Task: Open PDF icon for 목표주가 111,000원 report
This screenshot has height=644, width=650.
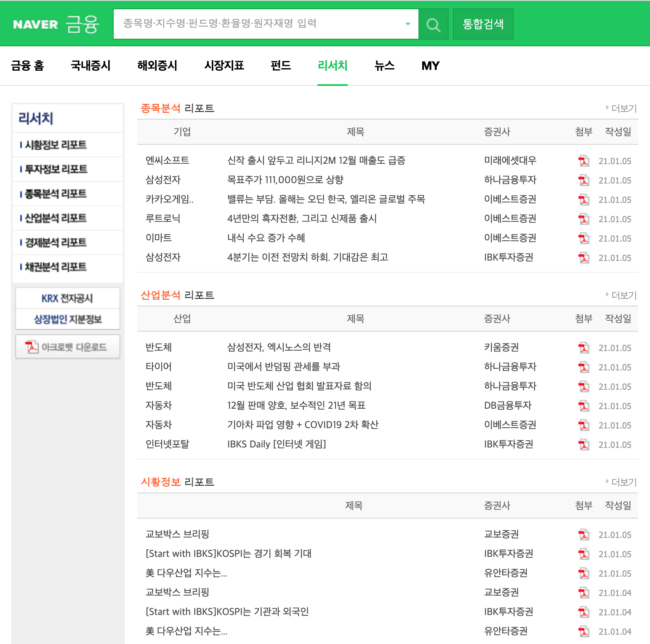Action: coord(583,180)
